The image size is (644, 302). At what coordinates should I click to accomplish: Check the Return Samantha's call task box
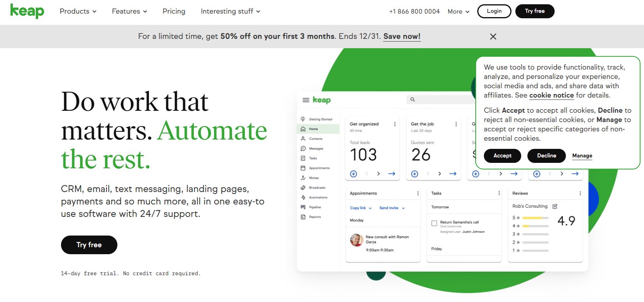434,223
